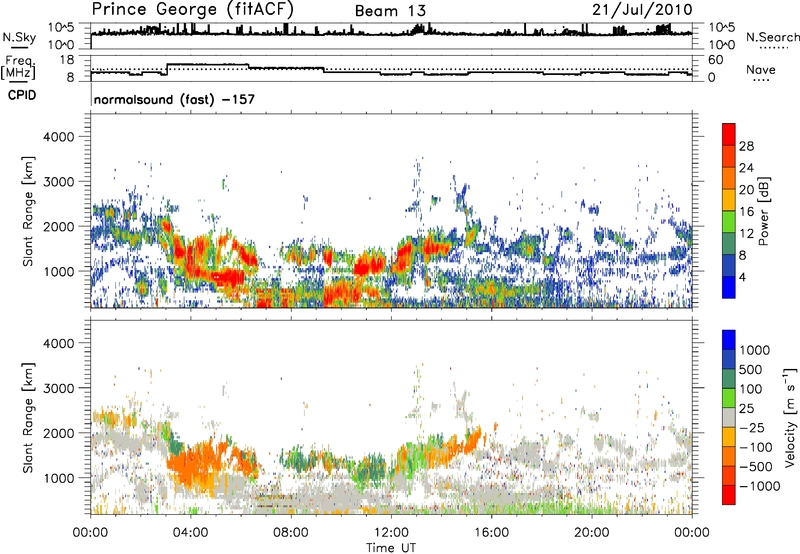Viewport: 800px width, 554px height.
Task: Click the '04:00' time axis tick
Action: point(190,533)
